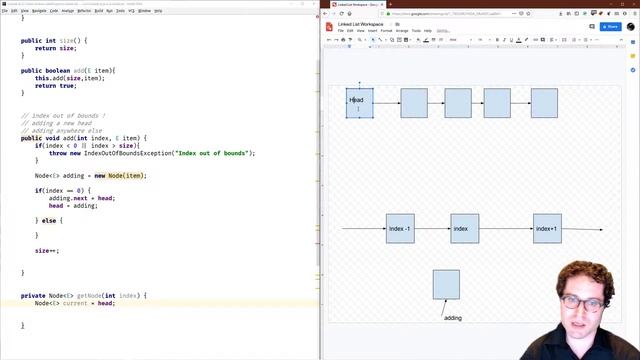Redo action in Google Drawings toolbar
This screenshot has height=360, width=640.
(336, 40)
